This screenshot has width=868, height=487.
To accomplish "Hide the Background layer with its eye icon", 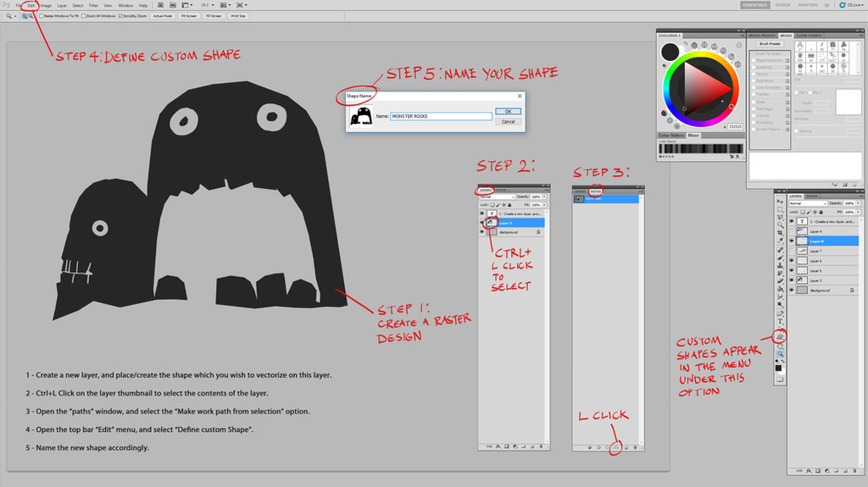I will pyautogui.click(x=792, y=291).
